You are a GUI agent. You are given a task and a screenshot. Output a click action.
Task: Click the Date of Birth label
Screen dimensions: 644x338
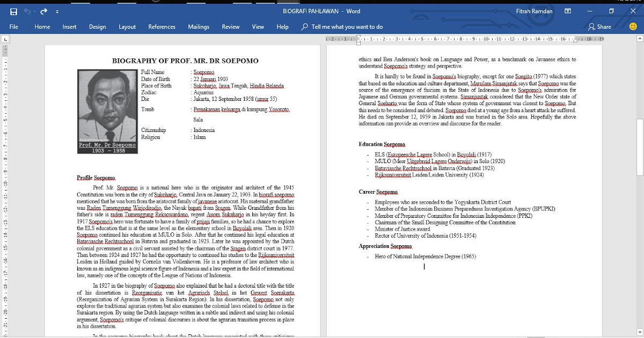click(x=155, y=79)
